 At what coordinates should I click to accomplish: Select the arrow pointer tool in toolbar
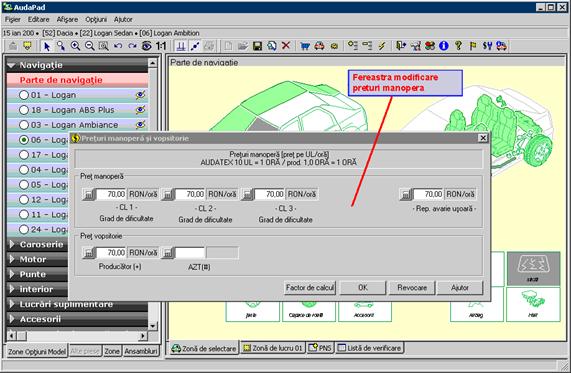tap(47, 46)
